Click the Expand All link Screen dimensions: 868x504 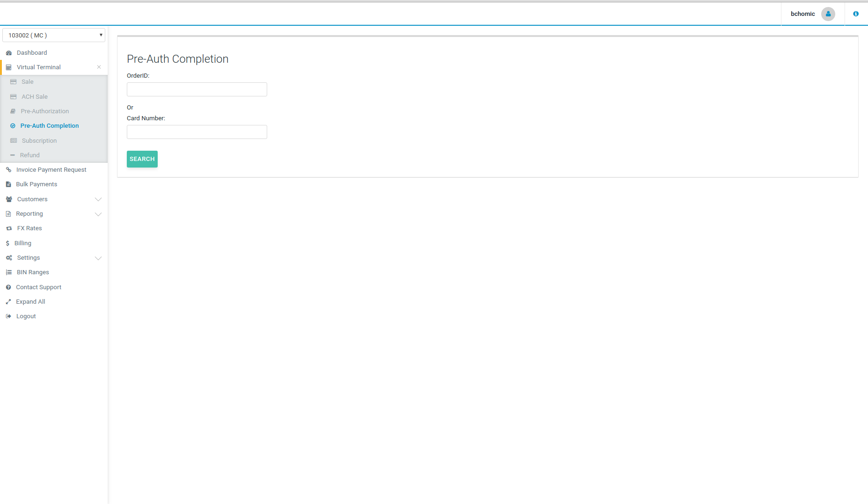point(30,302)
